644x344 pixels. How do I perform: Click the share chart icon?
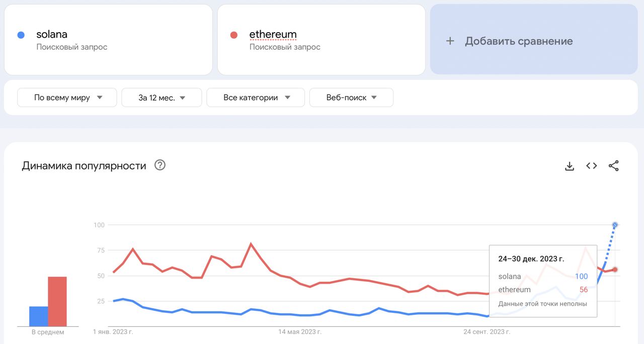(x=614, y=166)
